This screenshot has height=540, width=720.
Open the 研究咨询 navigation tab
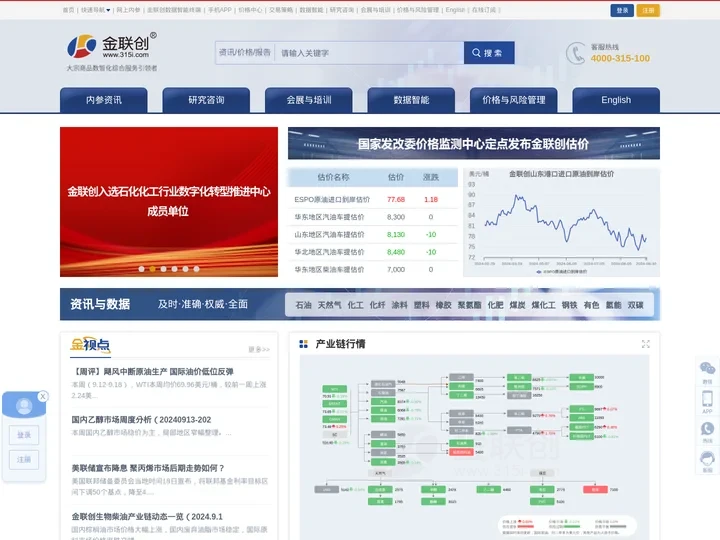coord(206,100)
